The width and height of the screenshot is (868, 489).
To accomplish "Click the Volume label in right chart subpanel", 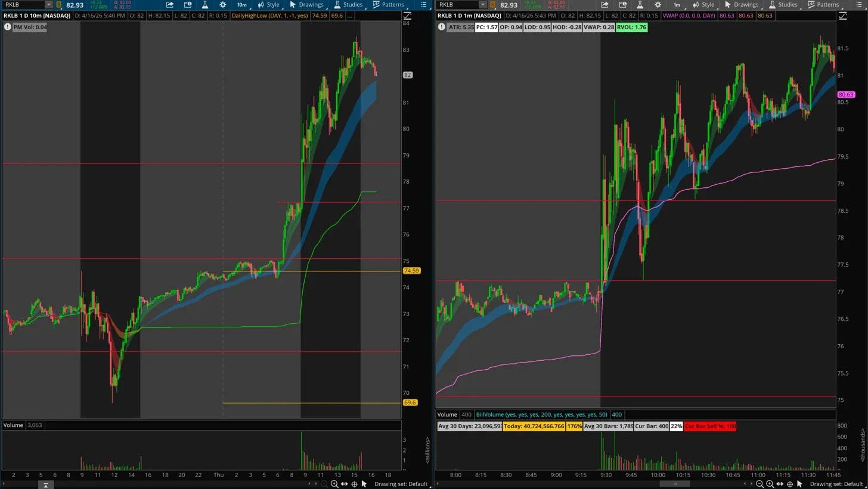I will coord(447,414).
